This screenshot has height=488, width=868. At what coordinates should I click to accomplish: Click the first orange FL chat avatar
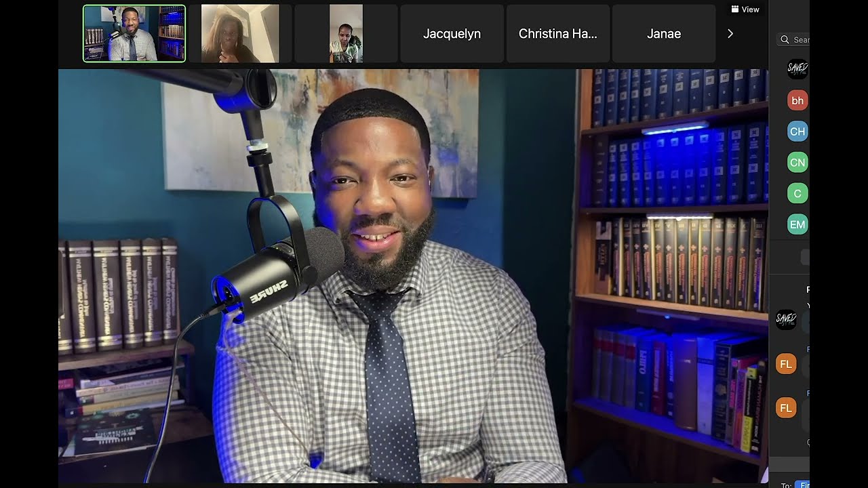click(x=786, y=364)
